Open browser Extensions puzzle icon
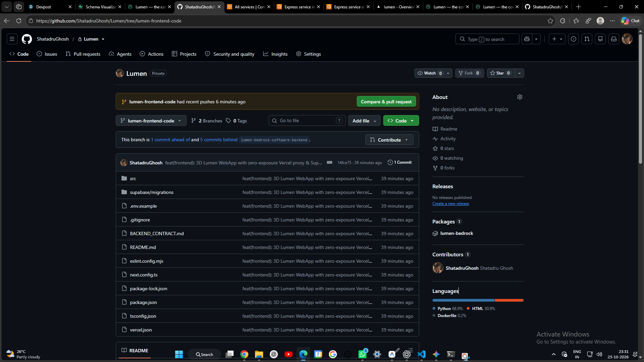 563,21
